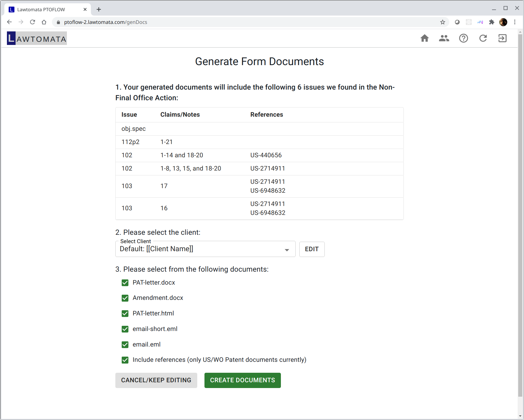
Task: Click the Generate Form Documents heading
Action: pos(259,62)
